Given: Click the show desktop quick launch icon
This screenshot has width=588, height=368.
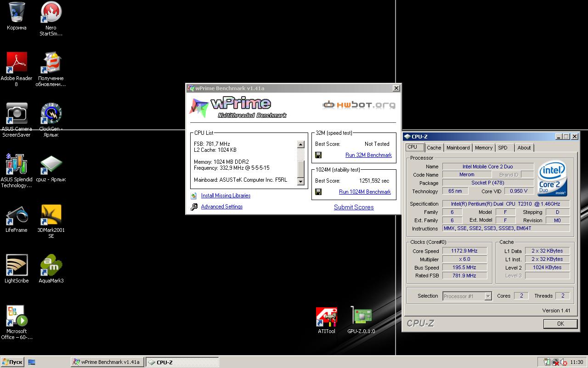Looking at the screenshot, I should 32,362.
